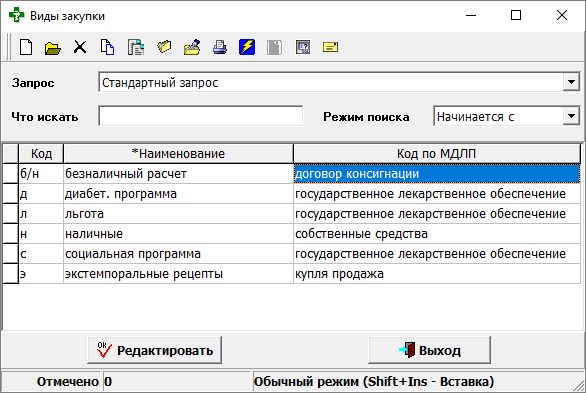Screen dimensions: 586x393
Task: Click the 'диабет. программа' cell
Action: tap(178, 194)
